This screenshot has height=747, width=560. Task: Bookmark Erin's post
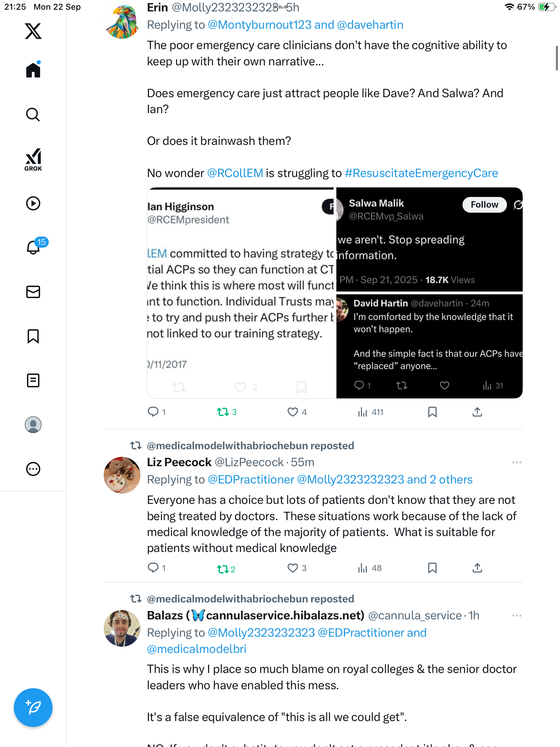pos(432,412)
